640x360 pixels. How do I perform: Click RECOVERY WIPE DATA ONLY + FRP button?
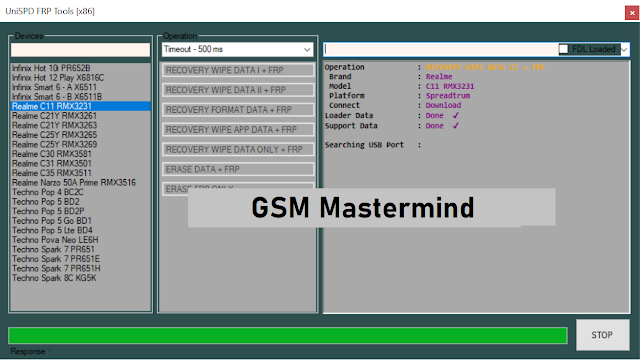click(238, 149)
